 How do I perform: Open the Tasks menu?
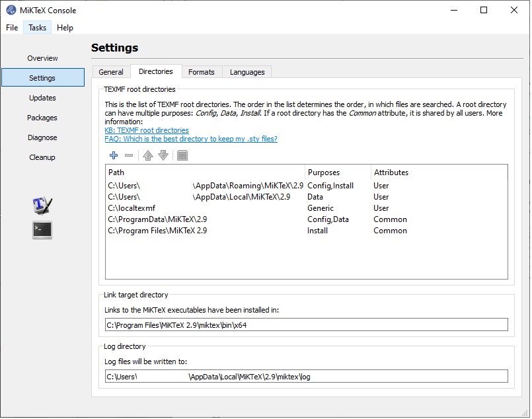(37, 28)
